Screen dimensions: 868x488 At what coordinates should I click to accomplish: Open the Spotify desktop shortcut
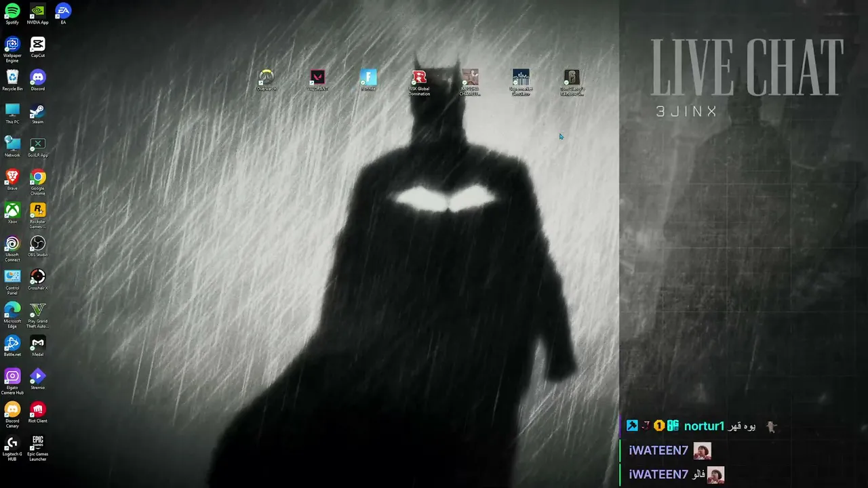(x=12, y=14)
